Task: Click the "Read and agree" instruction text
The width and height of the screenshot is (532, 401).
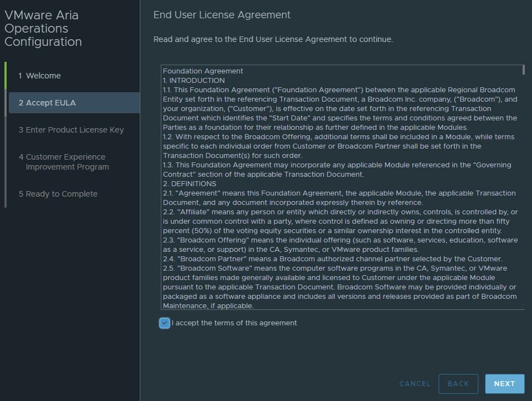Action: click(273, 39)
